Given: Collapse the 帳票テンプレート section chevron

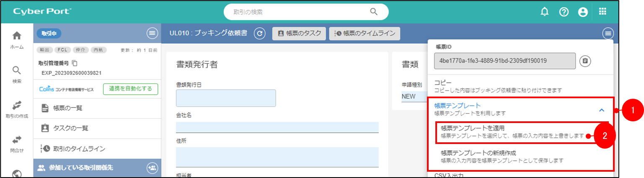Looking at the screenshot, I should [x=602, y=110].
